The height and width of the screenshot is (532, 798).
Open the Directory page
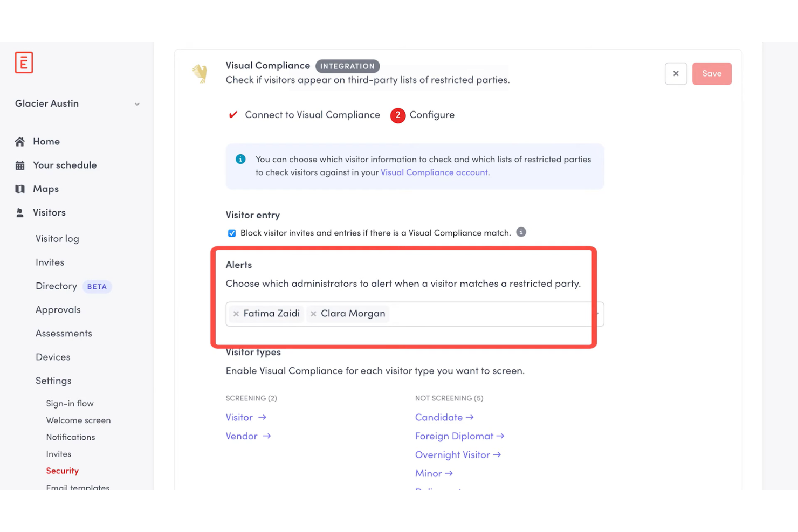click(x=56, y=286)
